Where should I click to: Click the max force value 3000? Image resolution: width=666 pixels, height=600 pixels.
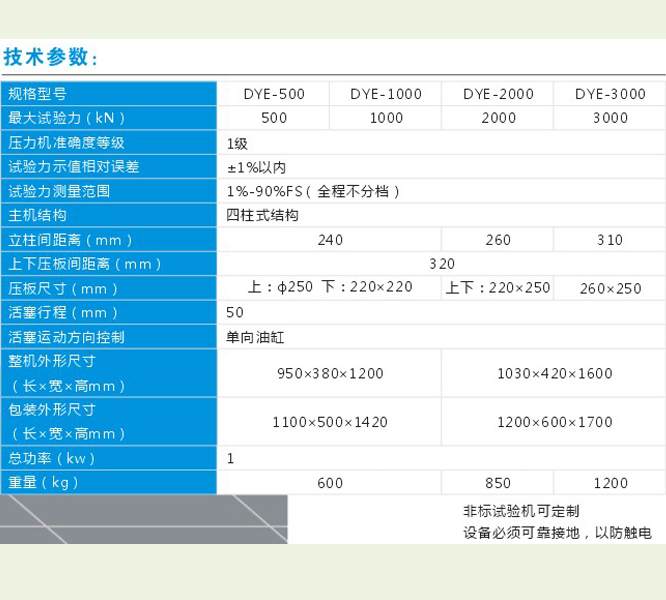pyautogui.click(x=610, y=118)
